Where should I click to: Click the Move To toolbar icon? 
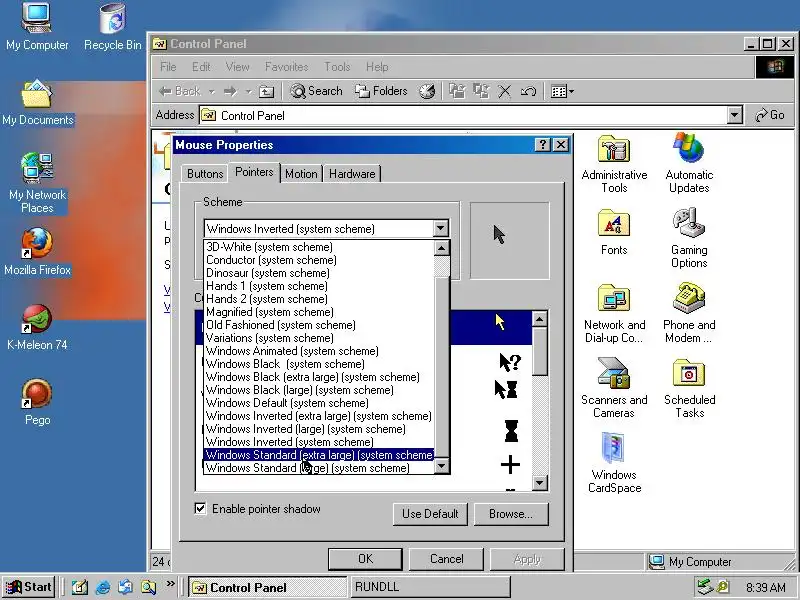coord(457,91)
